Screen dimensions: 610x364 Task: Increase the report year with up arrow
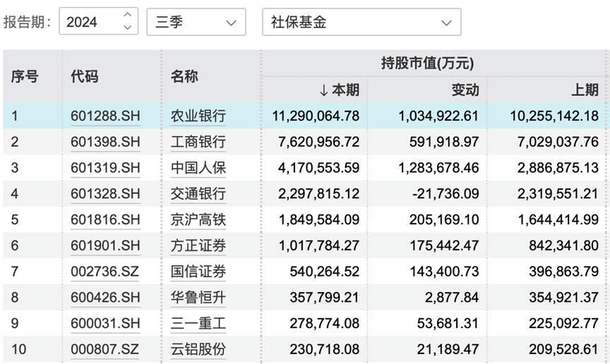(127, 16)
